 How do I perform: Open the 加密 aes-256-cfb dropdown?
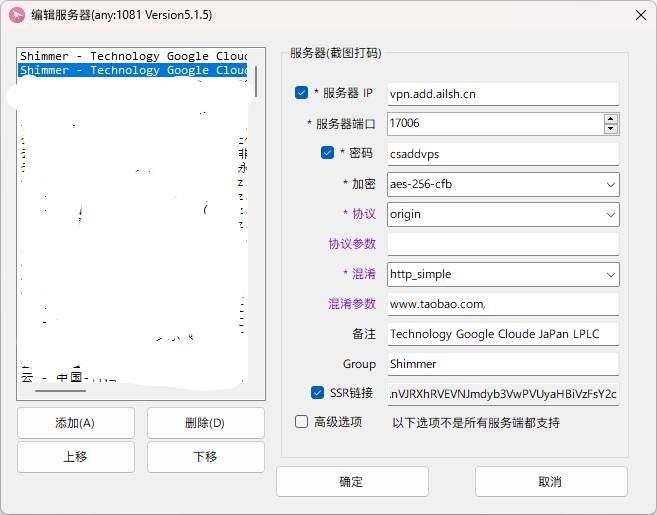coord(610,184)
